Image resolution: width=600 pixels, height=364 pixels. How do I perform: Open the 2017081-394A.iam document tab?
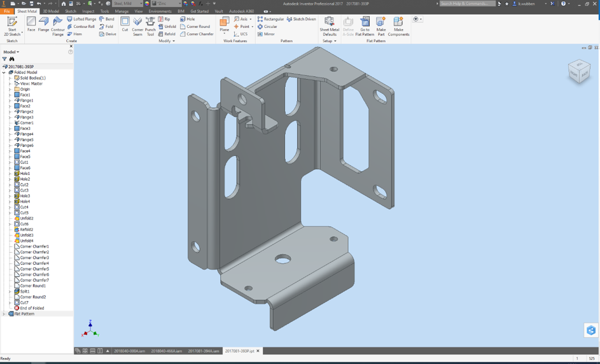pyautogui.click(x=204, y=351)
